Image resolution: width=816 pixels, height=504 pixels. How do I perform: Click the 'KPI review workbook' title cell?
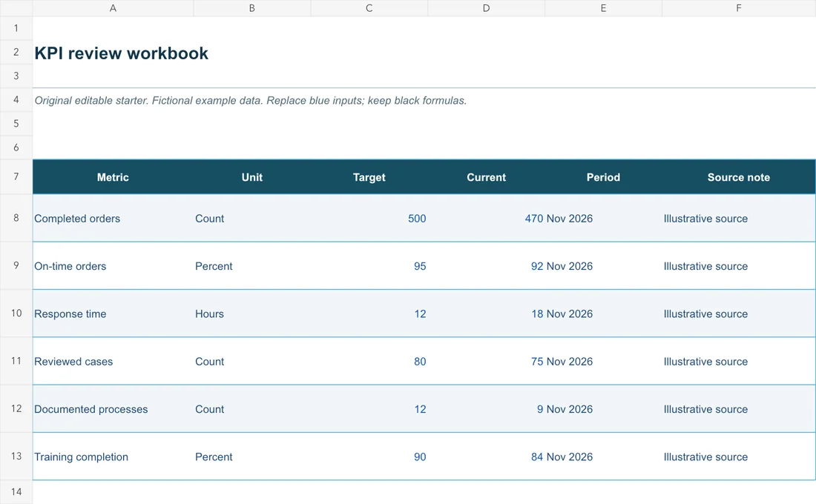point(121,53)
